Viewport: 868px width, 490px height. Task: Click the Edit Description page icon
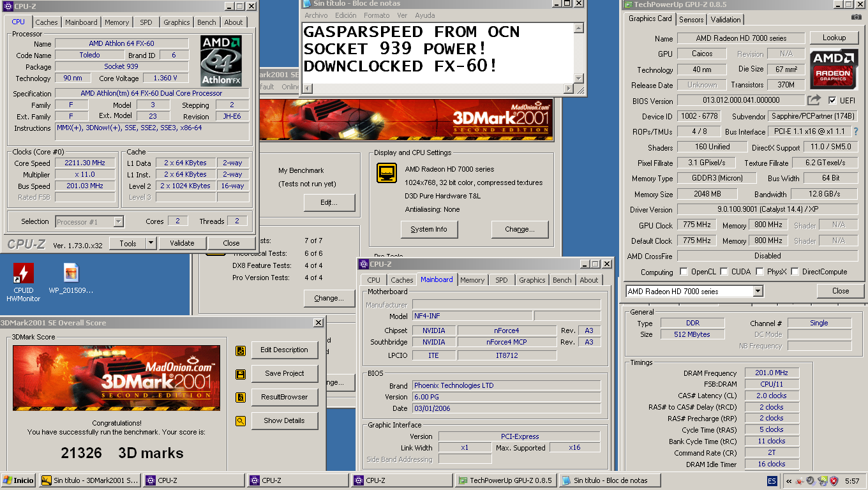click(x=241, y=350)
